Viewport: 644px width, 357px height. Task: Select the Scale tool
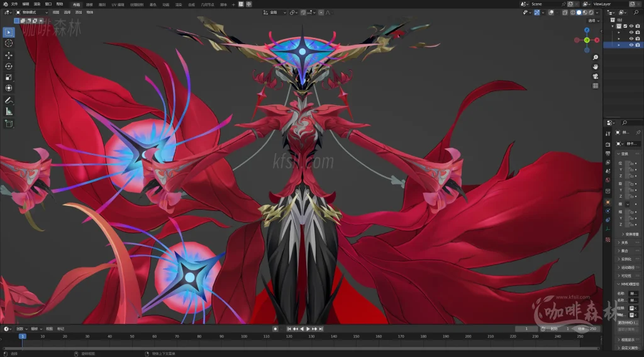(9, 77)
